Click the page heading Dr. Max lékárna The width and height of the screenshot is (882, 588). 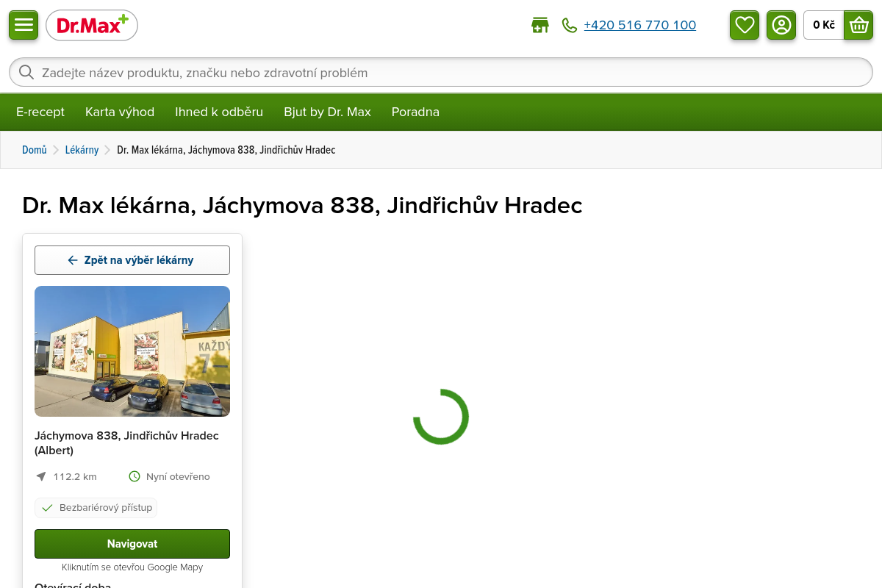click(x=302, y=205)
